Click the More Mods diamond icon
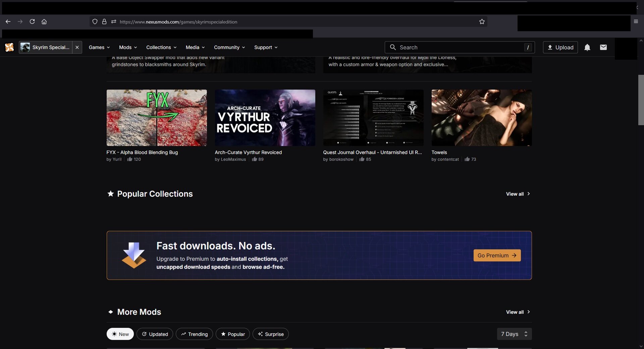Screen dimensions: 644x349 tap(110, 312)
